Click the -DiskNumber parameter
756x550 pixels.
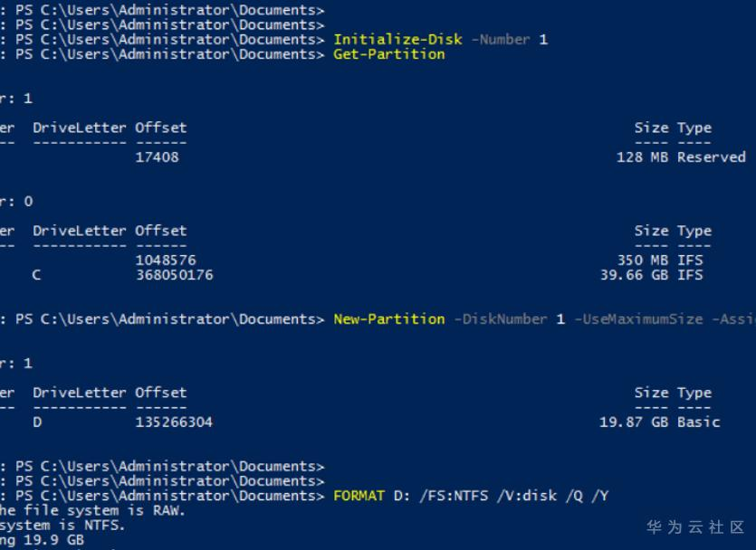tap(500, 319)
